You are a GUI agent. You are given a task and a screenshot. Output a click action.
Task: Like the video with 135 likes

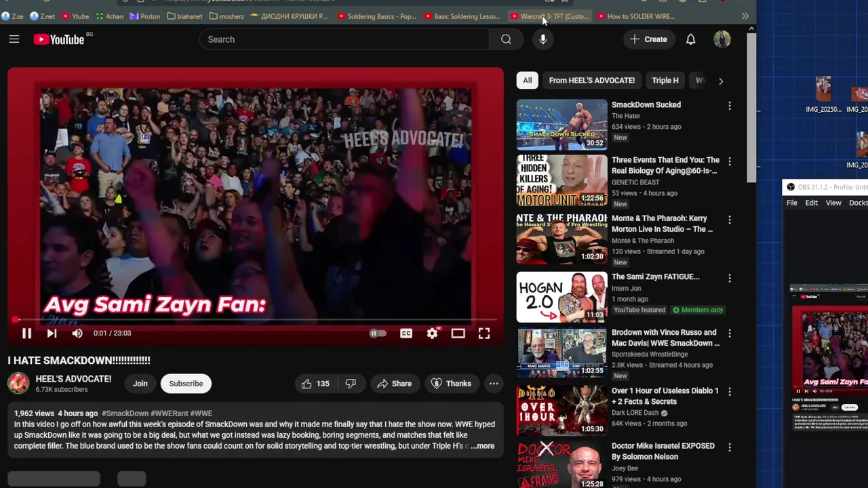(x=316, y=384)
